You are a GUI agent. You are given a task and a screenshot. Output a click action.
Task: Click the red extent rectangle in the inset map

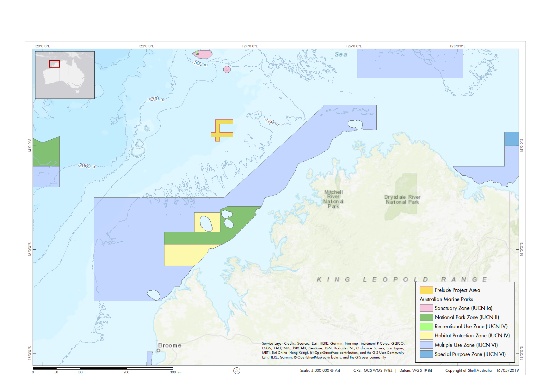(x=55, y=64)
